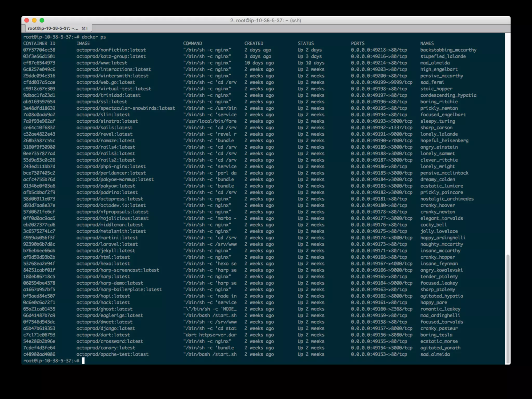
Task: Click the IMAGE column header text
Action: (83, 43)
